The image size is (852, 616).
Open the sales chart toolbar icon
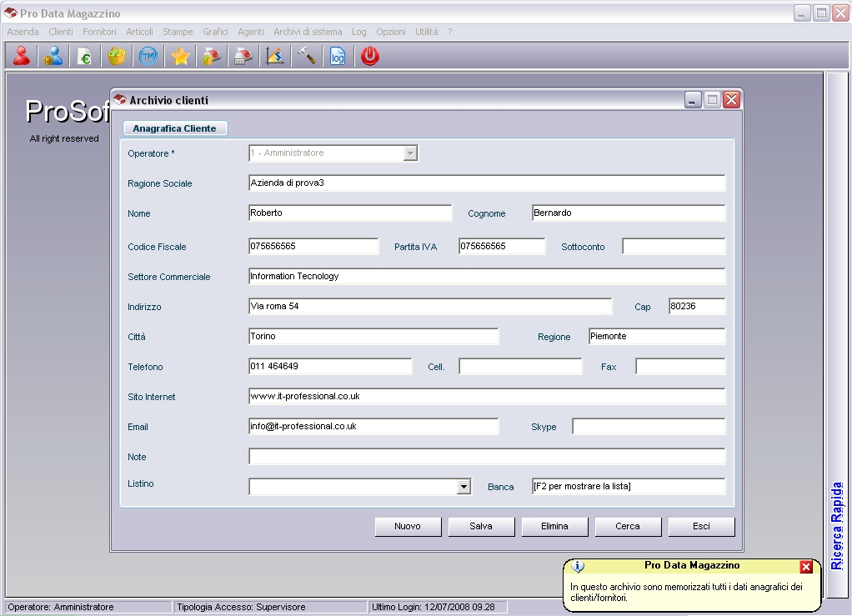[x=274, y=56]
